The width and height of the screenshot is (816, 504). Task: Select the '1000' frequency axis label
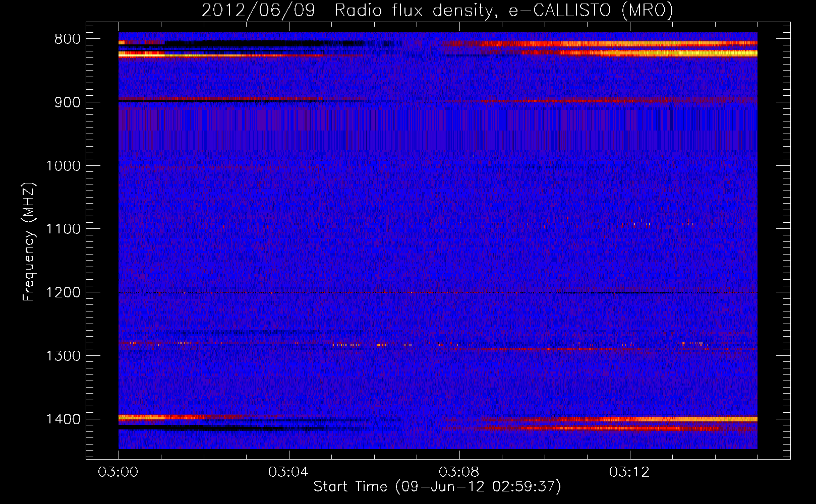[x=63, y=166]
